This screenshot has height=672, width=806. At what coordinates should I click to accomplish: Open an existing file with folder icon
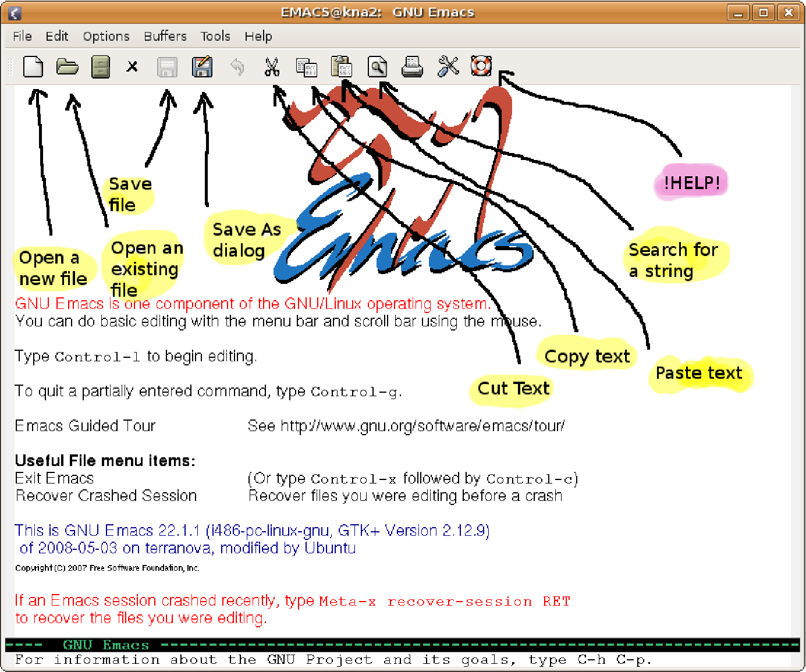[68, 67]
